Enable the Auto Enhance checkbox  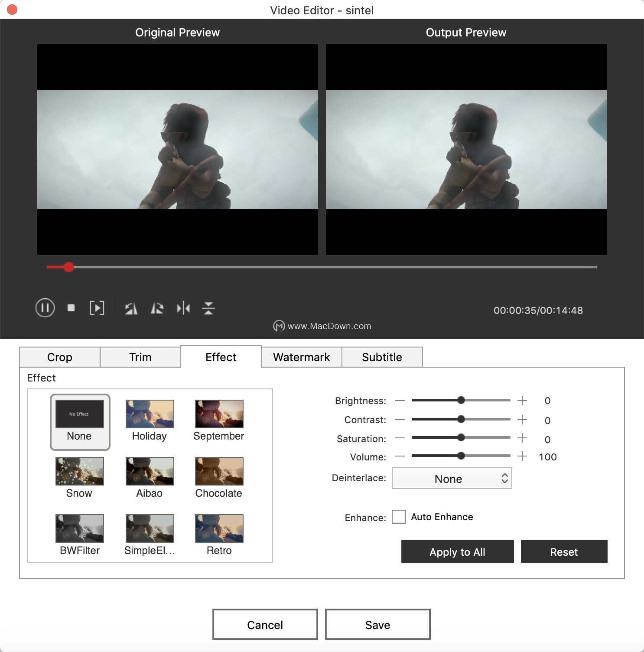coord(399,517)
